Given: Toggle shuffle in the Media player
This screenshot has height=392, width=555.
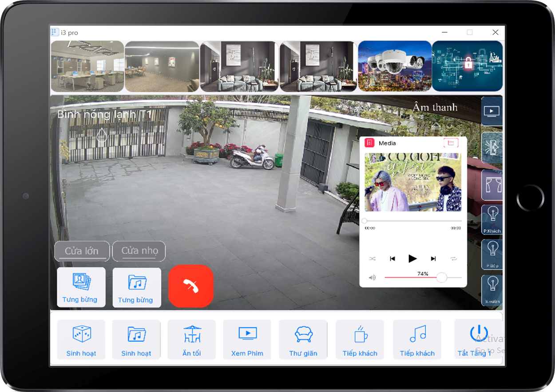Looking at the screenshot, I should 372,259.
